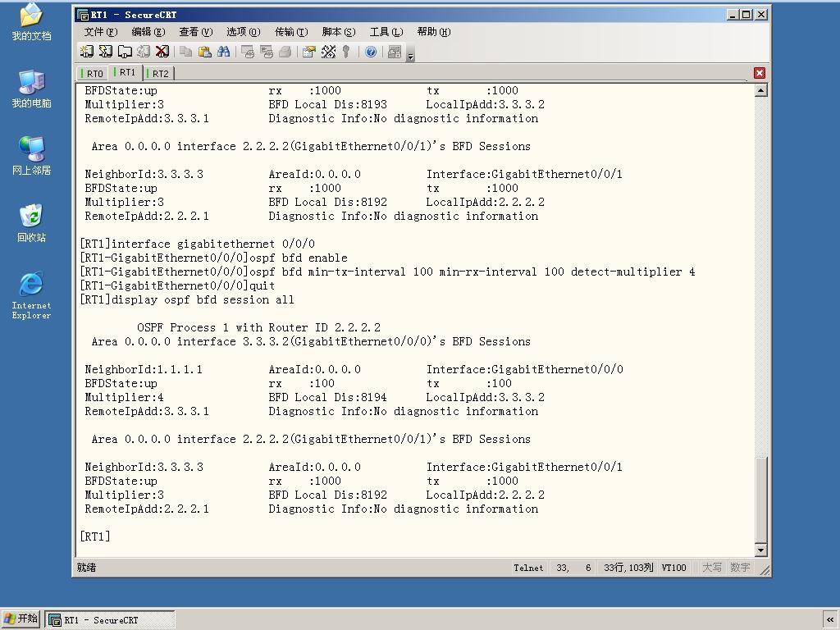
Task: Open the 传输(T) menu
Action: [291, 32]
